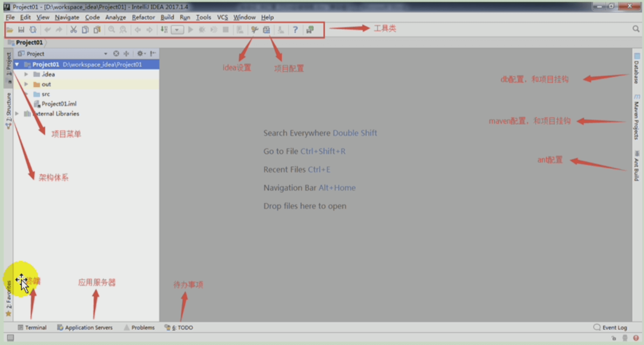The height and width of the screenshot is (345, 644).
Task: Open the Database tool window tab
Action: coord(637,68)
